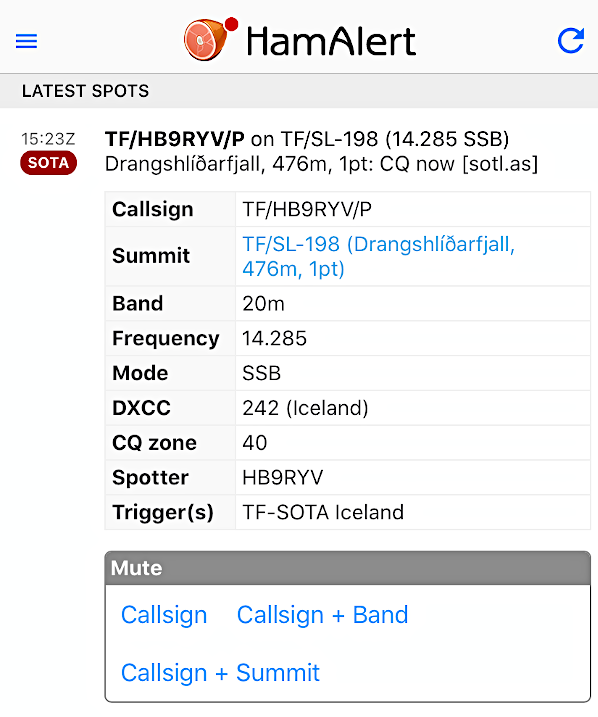Click the Mute section header

click(x=348, y=568)
